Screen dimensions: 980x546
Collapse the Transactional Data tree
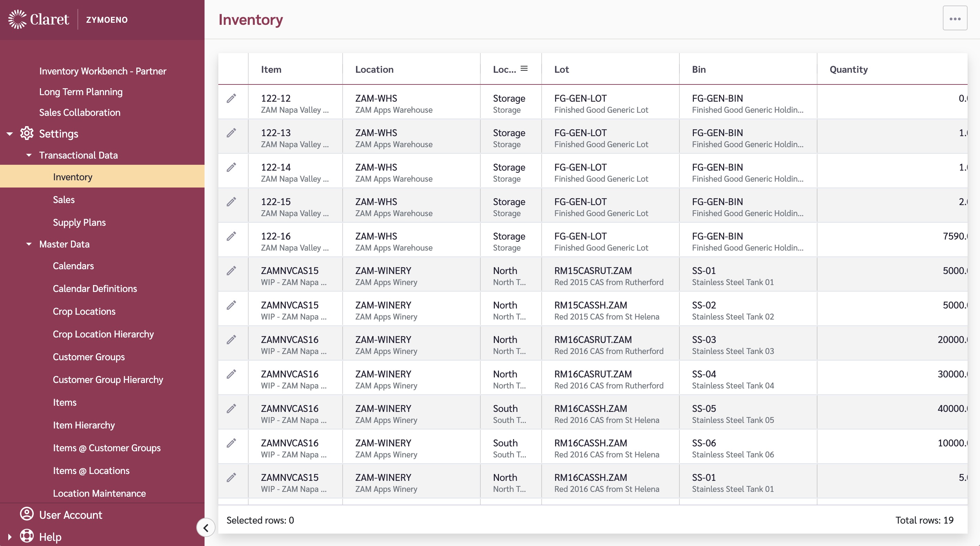(x=29, y=155)
